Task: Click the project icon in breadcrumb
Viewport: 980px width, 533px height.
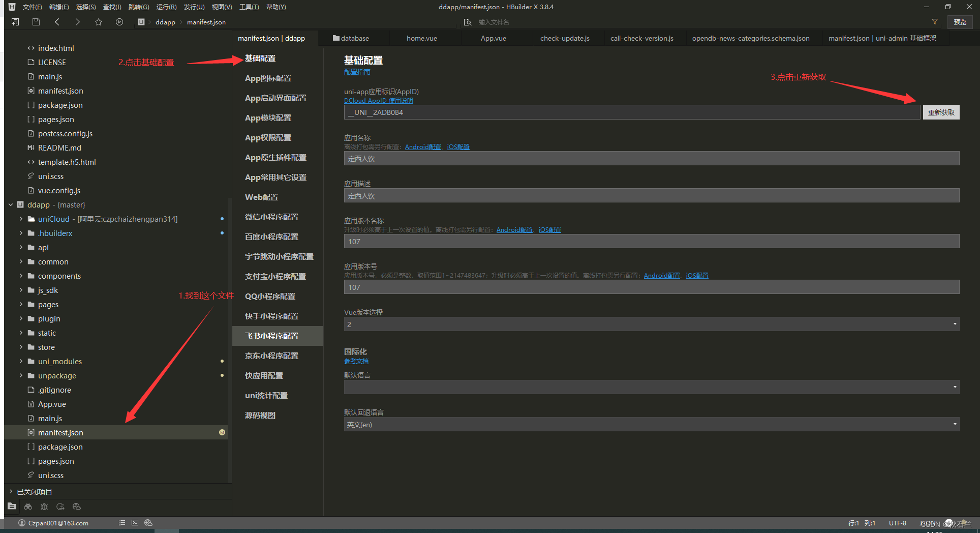Action: [x=141, y=22]
